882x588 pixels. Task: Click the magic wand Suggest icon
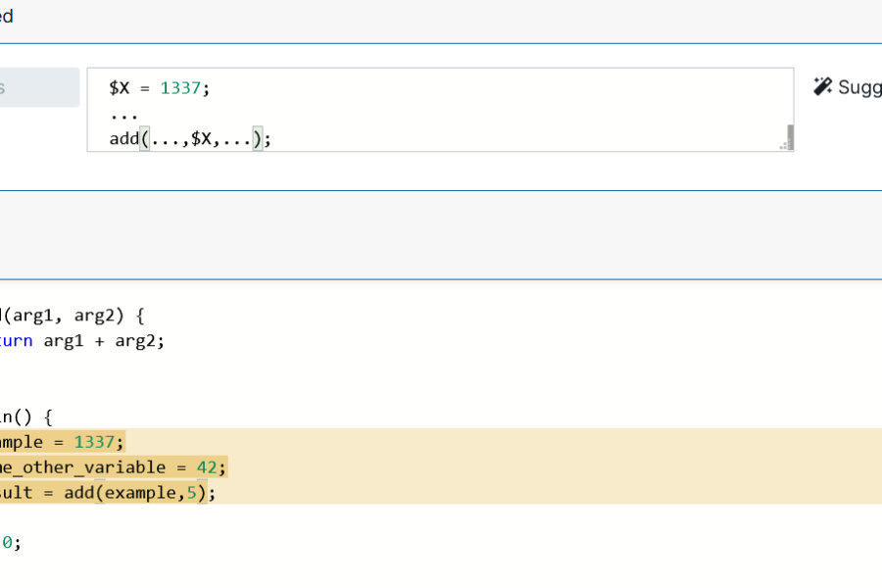click(x=822, y=86)
